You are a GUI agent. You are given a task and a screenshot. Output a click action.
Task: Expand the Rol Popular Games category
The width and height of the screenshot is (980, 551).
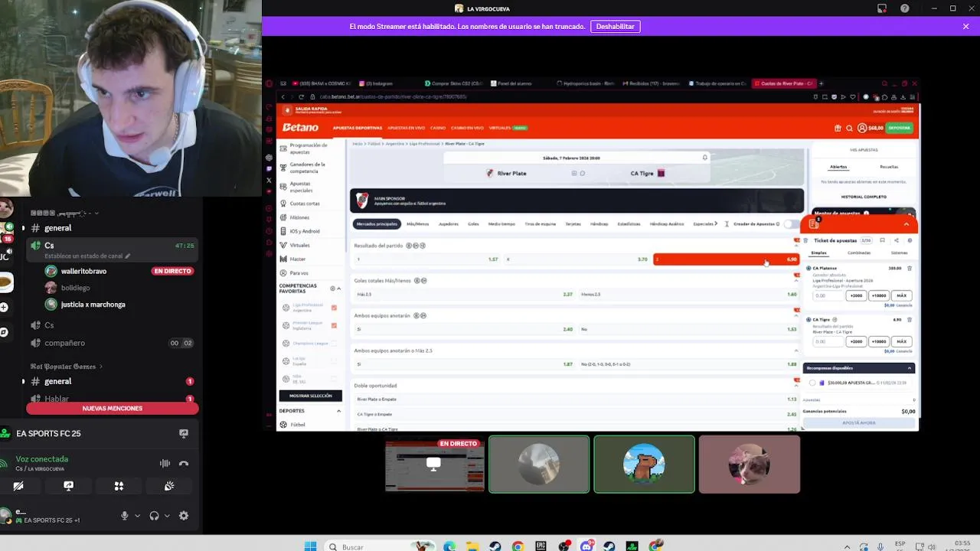pyautogui.click(x=66, y=367)
